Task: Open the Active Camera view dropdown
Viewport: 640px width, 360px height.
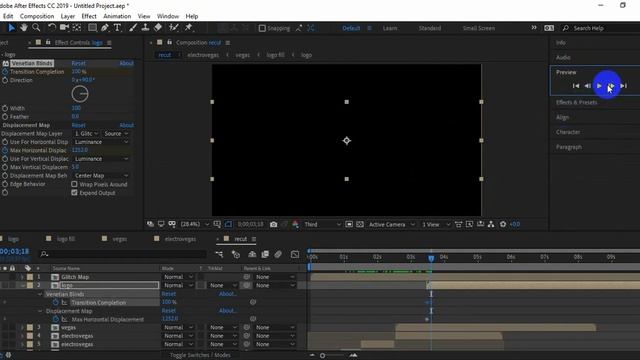Action: coord(391,224)
